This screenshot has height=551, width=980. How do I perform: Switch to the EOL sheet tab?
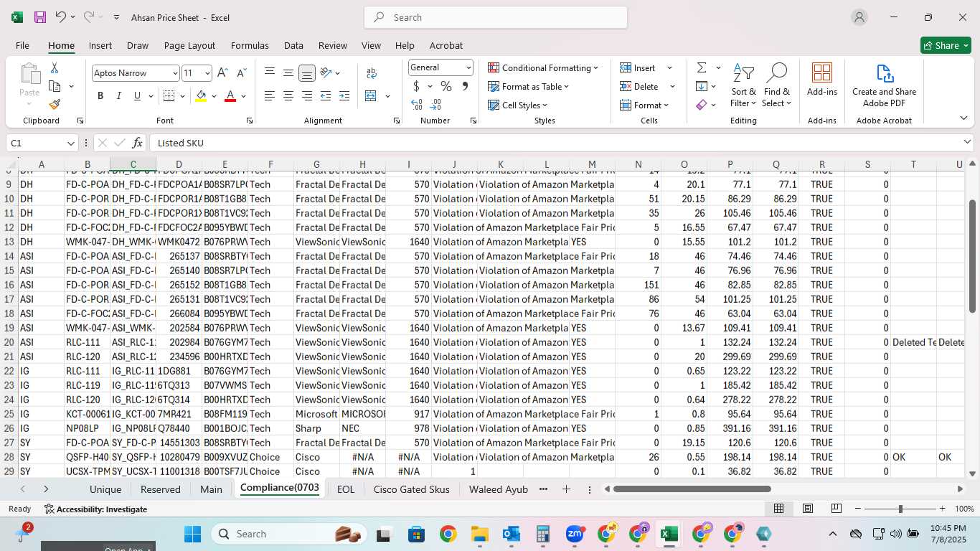coord(346,489)
